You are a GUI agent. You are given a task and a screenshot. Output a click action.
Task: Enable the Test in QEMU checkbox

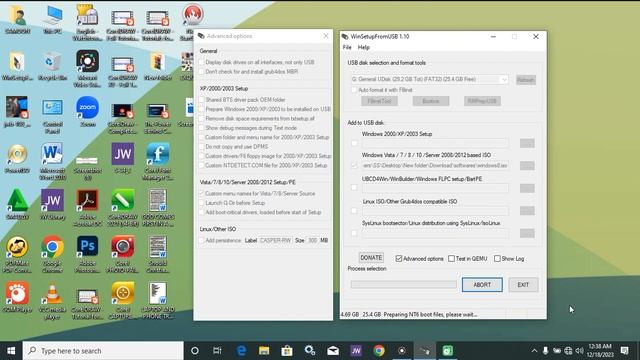451,258
